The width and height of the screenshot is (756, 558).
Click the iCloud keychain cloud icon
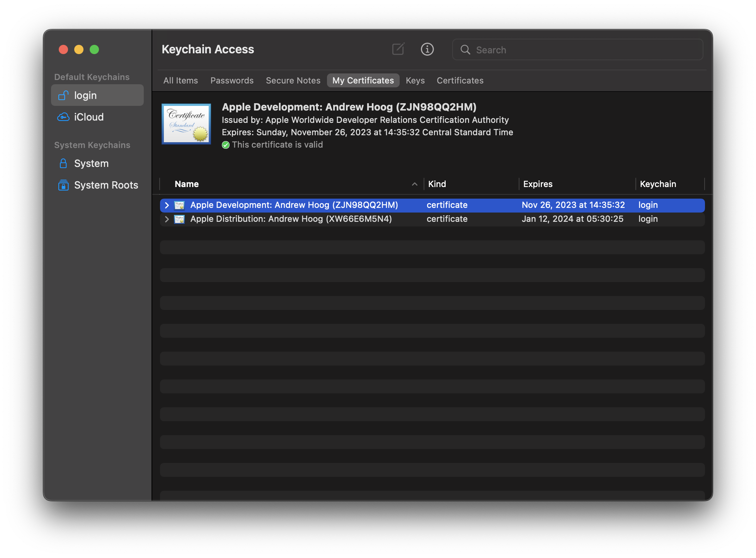tap(63, 117)
